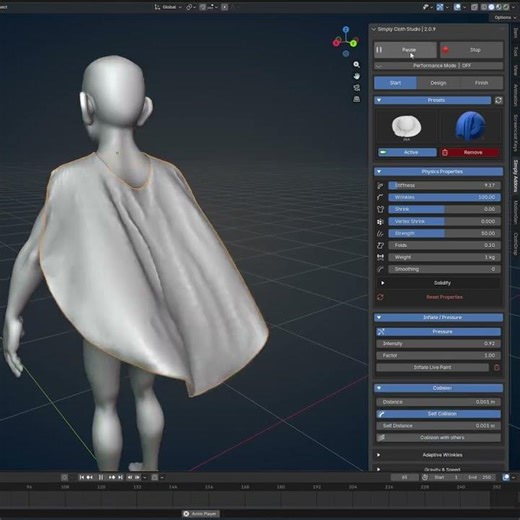Pause timeline playback
This screenshot has width=520, height=520.
click(101, 478)
